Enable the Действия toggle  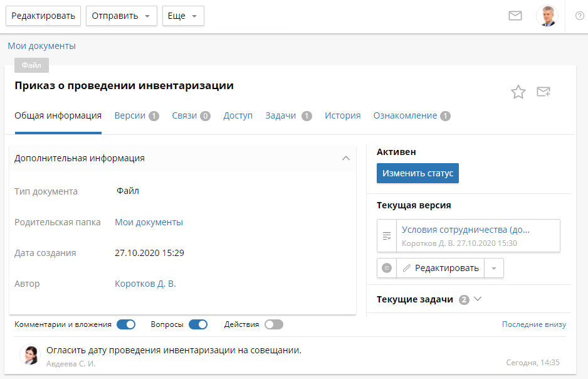(x=274, y=324)
